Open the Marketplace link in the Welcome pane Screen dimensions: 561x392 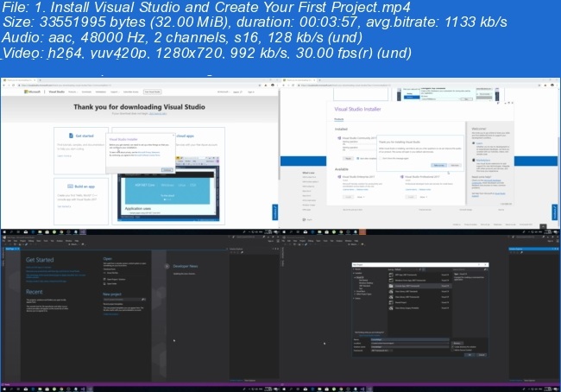click(483, 160)
